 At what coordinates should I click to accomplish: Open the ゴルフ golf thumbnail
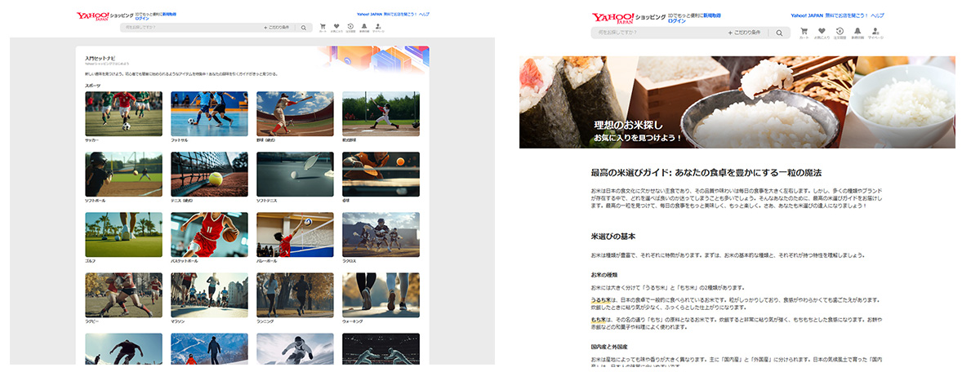(x=123, y=234)
